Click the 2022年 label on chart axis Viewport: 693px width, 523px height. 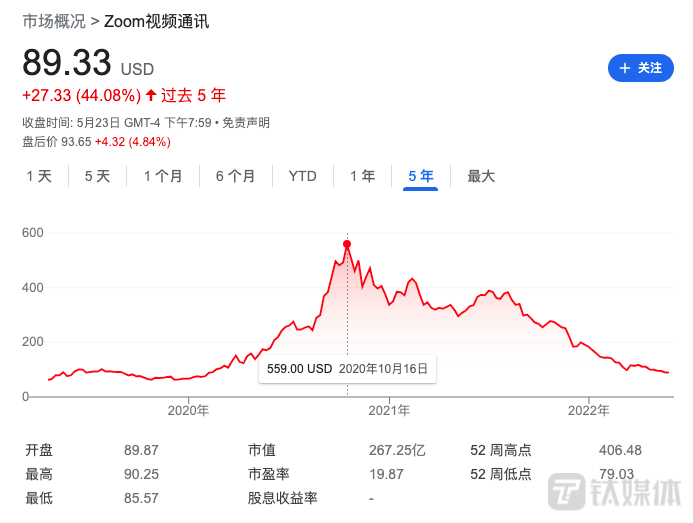point(588,410)
